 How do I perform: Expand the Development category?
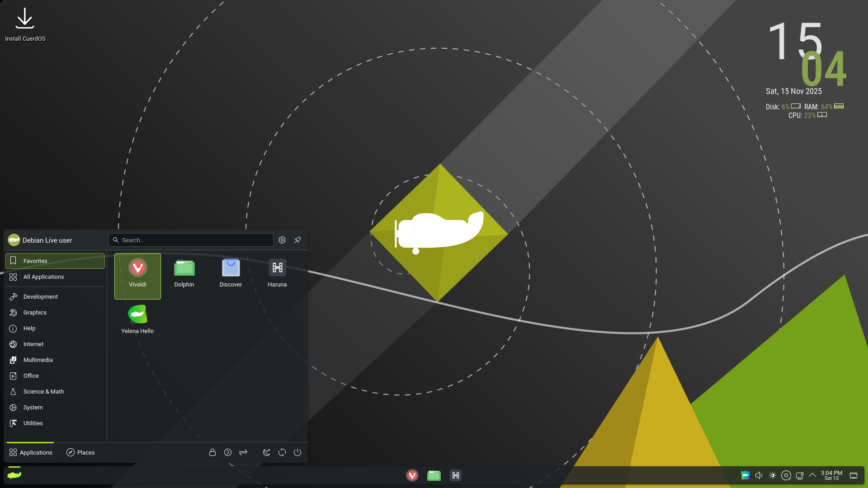41,297
